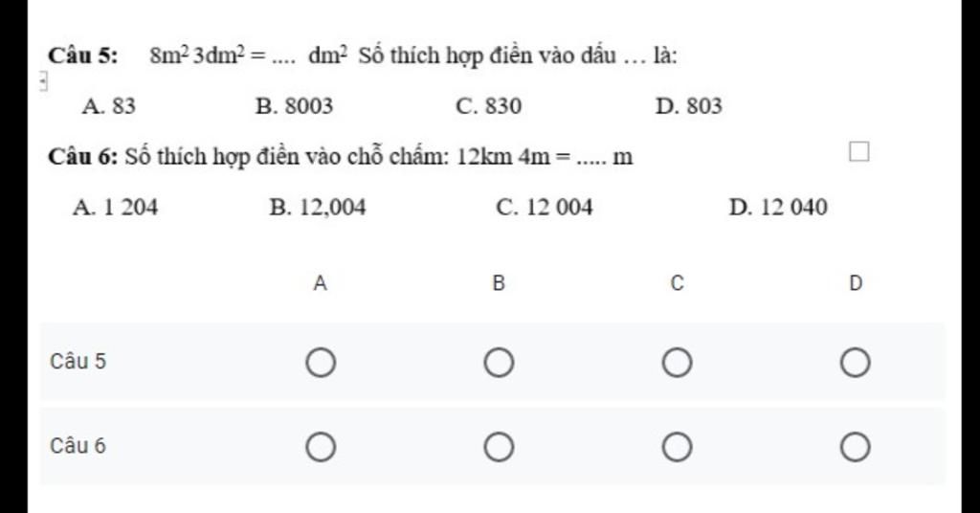This screenshot has height=513, width=980.
Task: Select option A for Câu 6
Action: 321,447
